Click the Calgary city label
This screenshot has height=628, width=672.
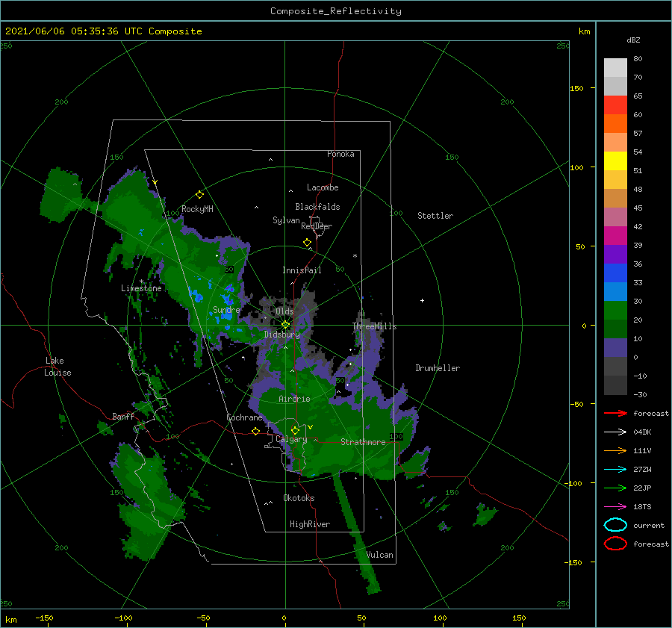pos(291,439)
